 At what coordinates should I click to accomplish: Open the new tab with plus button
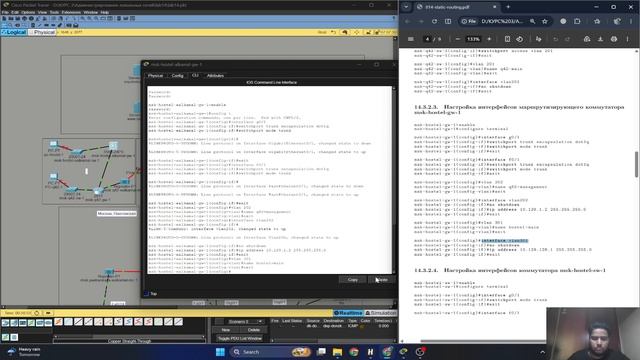pyautogui.click(x=508, y=7)
